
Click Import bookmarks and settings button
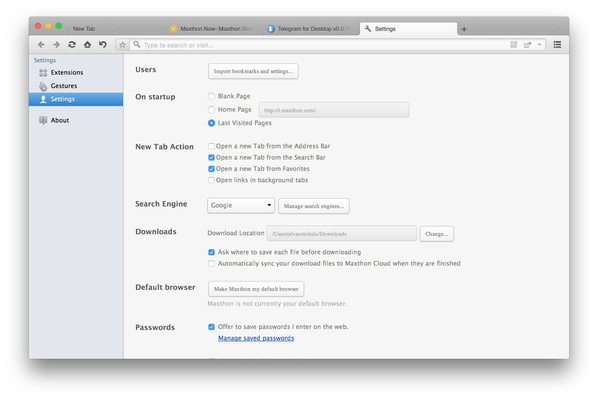(253, 71)
